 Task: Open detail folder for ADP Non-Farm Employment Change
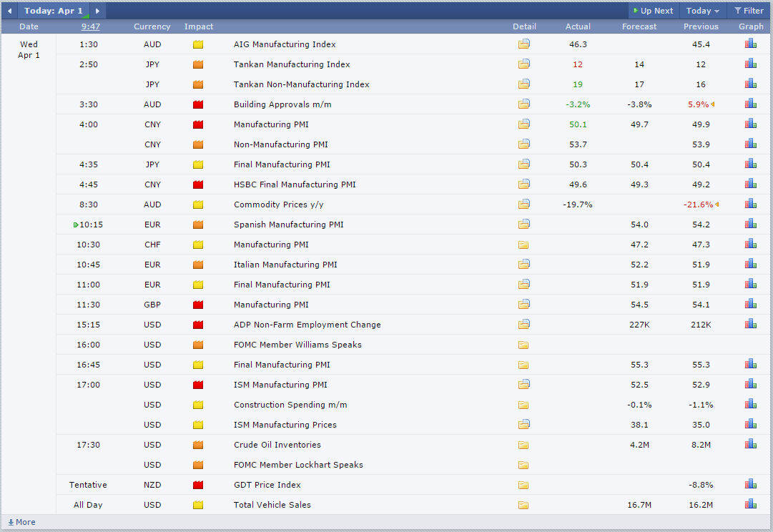pos(523,325)
